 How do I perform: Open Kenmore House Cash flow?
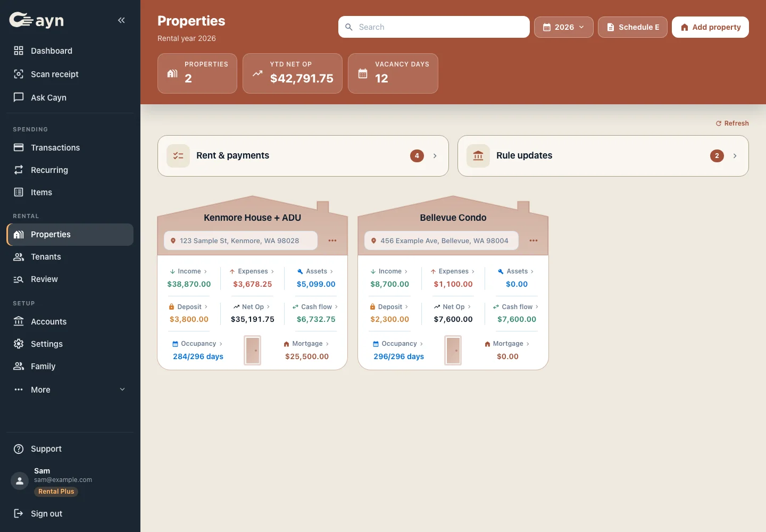[316, 313]
